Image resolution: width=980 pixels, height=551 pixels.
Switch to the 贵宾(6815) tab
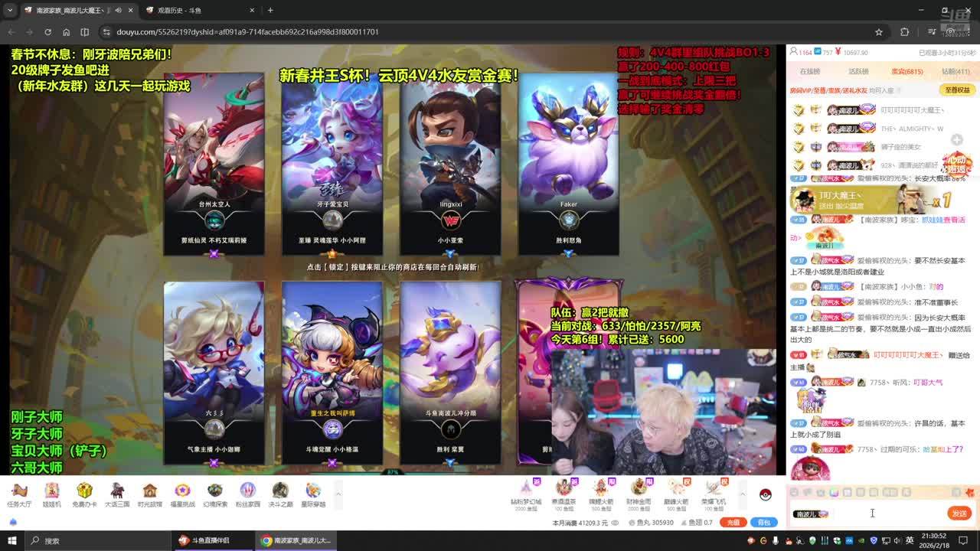(907, 72)
